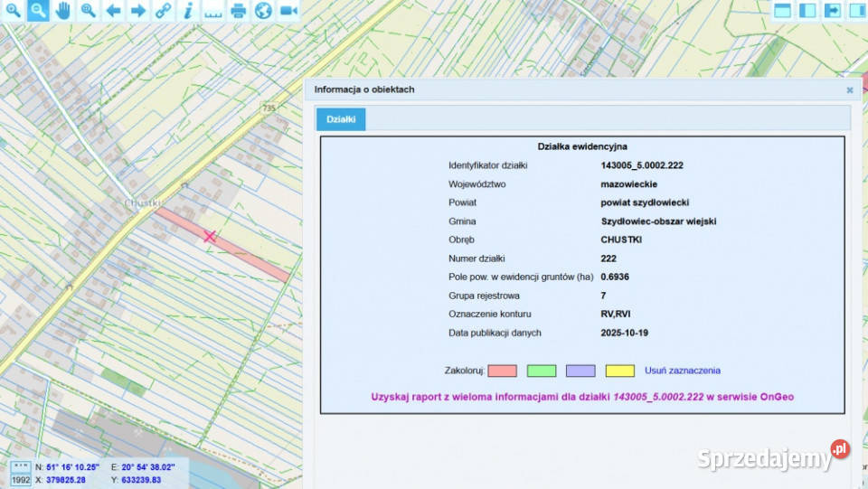Viewport: 868px width, 489px height.
Task: Select the hand pan tool
Action: 63,11
